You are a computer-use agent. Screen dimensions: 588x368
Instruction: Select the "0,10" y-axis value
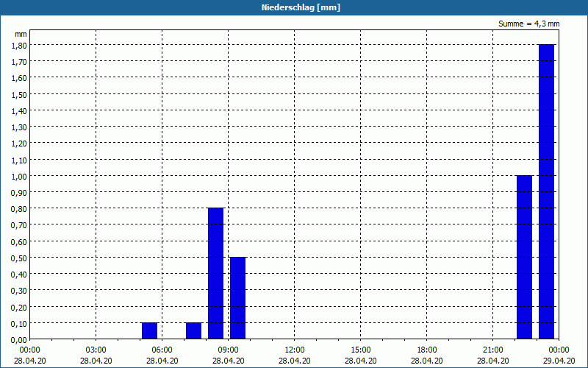(x=19, y=323)
